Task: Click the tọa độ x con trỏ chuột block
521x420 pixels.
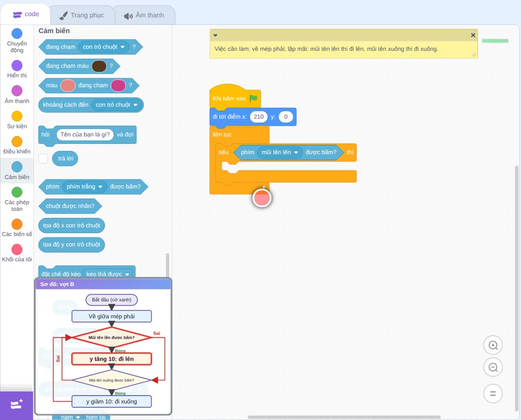Action: pos(71,226)
